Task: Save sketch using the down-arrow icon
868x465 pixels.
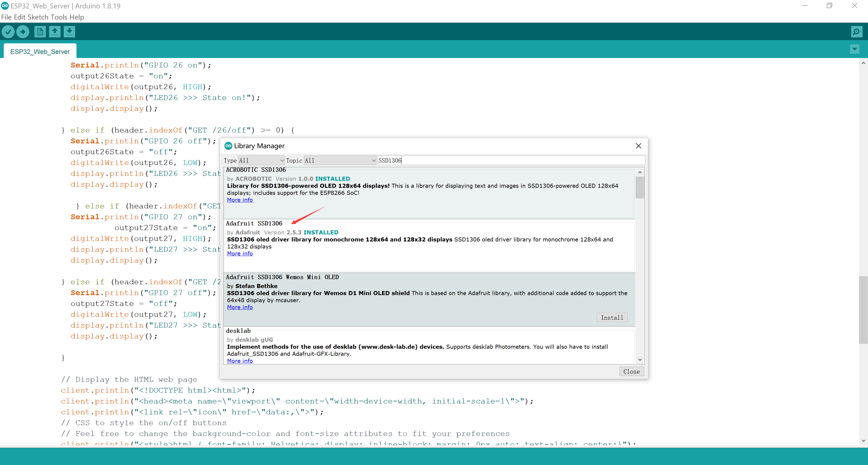Action: point(69,32)
